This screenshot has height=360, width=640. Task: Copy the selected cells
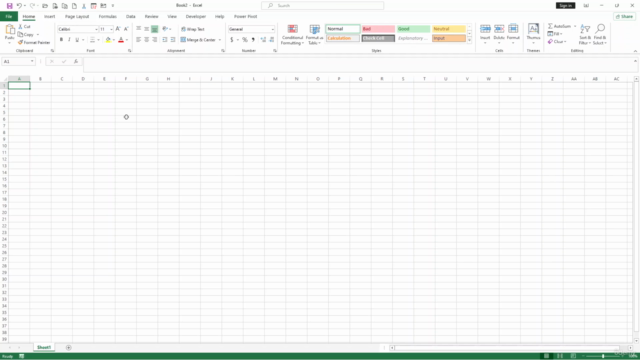[x=26, y=35]
